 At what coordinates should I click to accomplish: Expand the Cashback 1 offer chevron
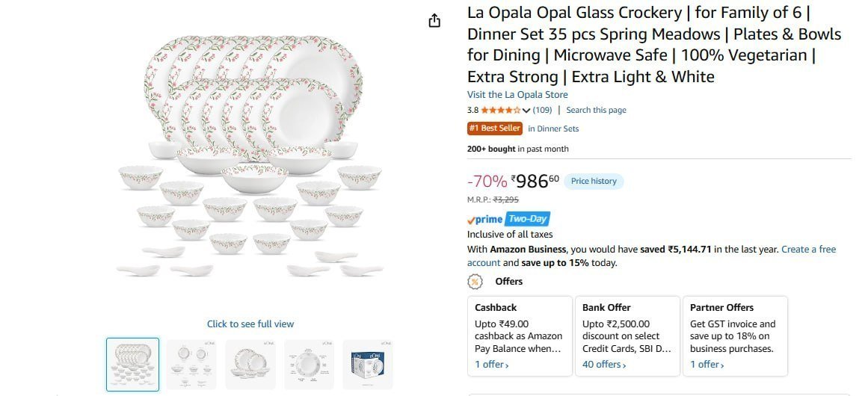pyautogui.click(x=492, y=365)
